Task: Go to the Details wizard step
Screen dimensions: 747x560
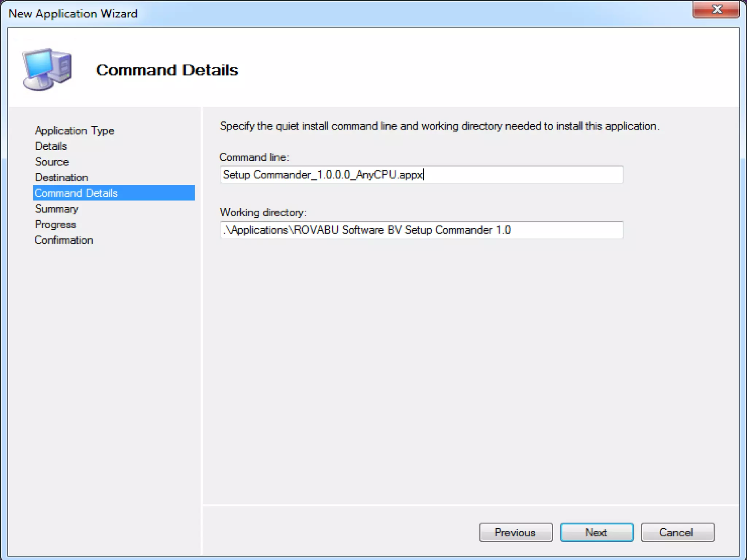Action: click(x=51, y=146)
